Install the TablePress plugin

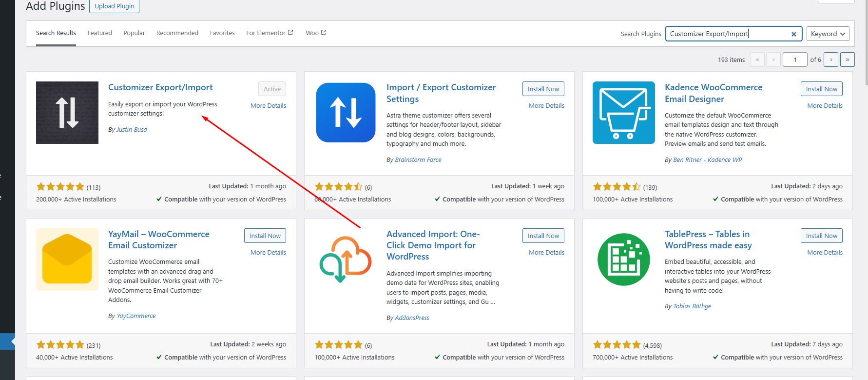click(x=821, y=236)
